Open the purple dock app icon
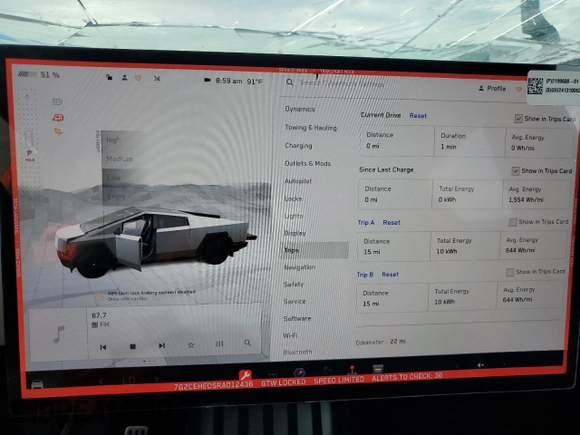This screenshot has width=580, height=435. [299, 372]
